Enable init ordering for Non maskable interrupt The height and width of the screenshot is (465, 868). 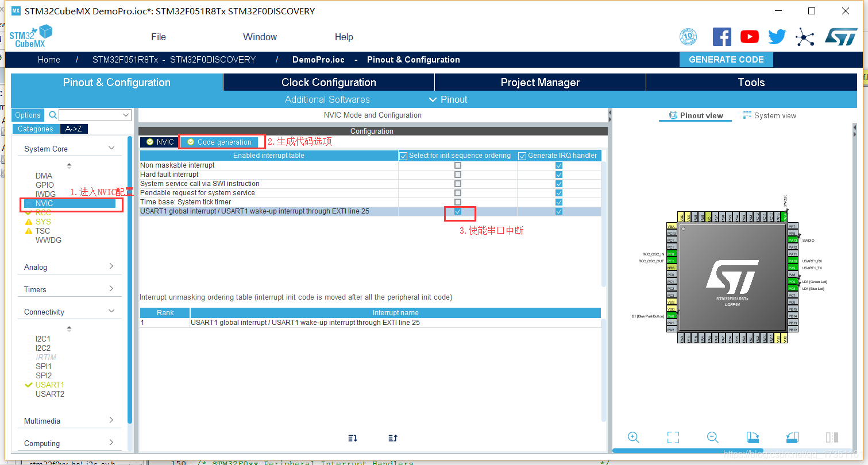click(458, 165)
